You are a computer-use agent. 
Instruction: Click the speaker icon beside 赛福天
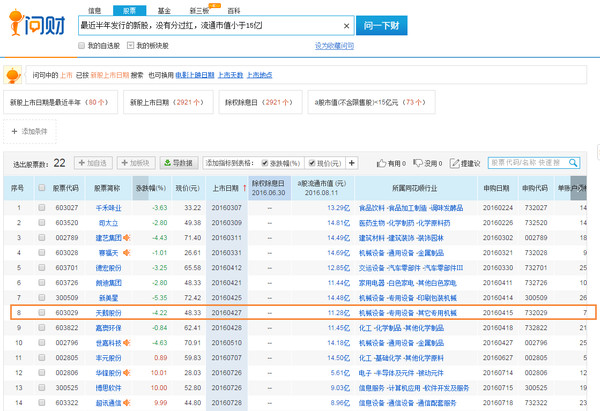pos(127,253)
